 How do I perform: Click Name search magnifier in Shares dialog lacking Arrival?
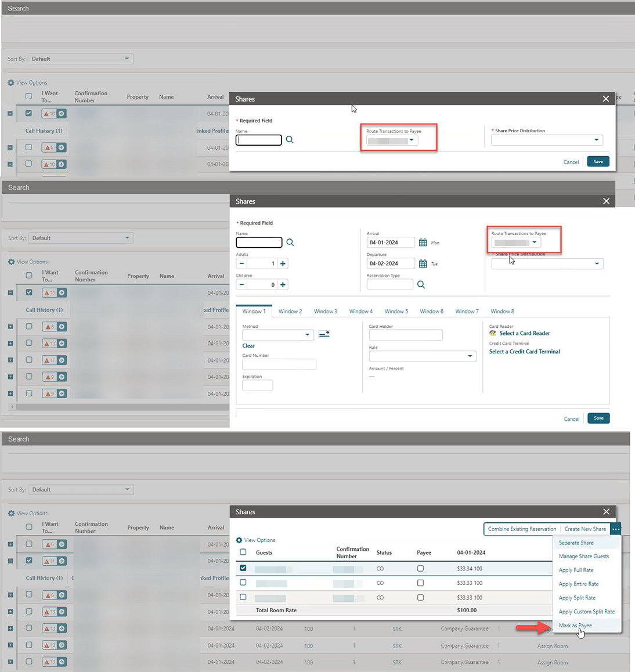290,140
